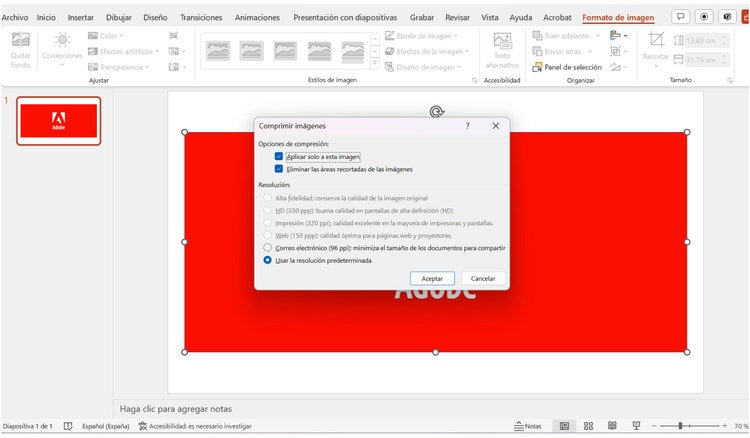Select the first picture style thumbnail
This screenshot has width=750, height=438.
(x=218, y=51)
